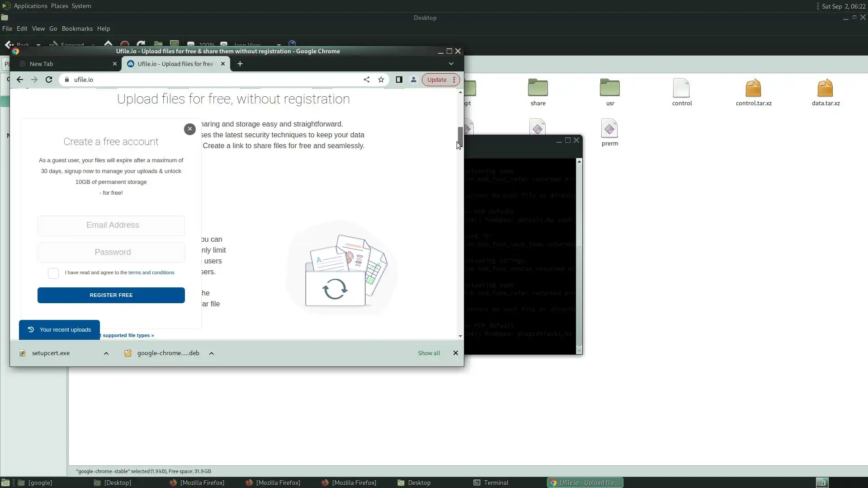Expand setupcert.exe download options chevron
This screenshot has width=868, height=488.
coord(106,353)
